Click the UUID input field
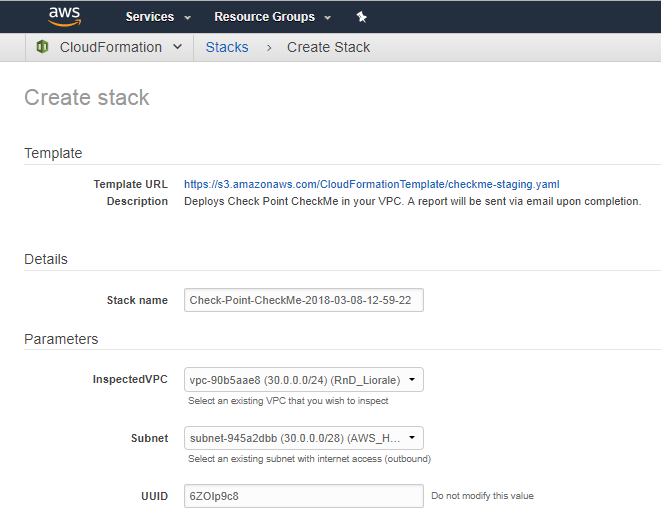The image size is (661, 532). pyautogui.click(x=304, y=496)
